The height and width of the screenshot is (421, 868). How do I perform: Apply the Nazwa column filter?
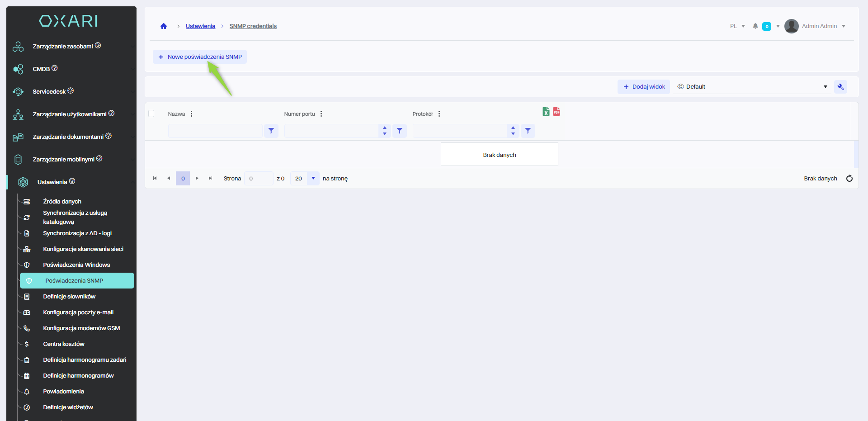pyautogui.click(x=271, y=131)
